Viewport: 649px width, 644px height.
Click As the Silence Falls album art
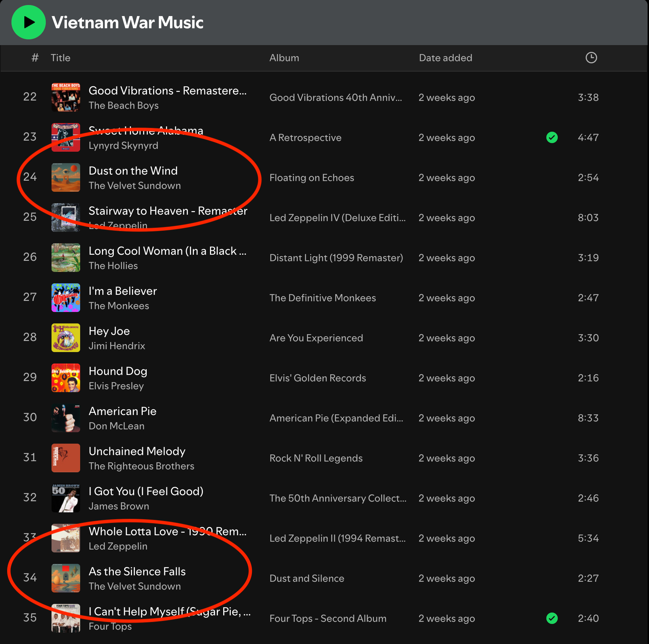66,578
